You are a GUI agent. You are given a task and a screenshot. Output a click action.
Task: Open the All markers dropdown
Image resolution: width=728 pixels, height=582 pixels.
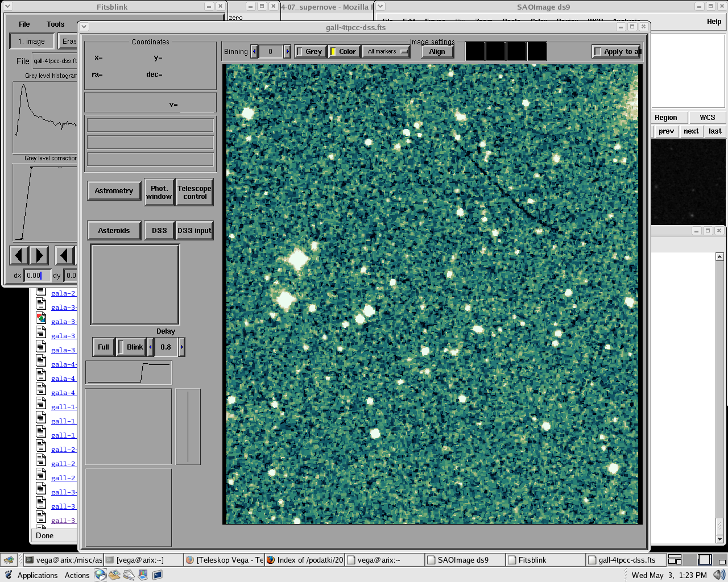click(x=386, y=51)
